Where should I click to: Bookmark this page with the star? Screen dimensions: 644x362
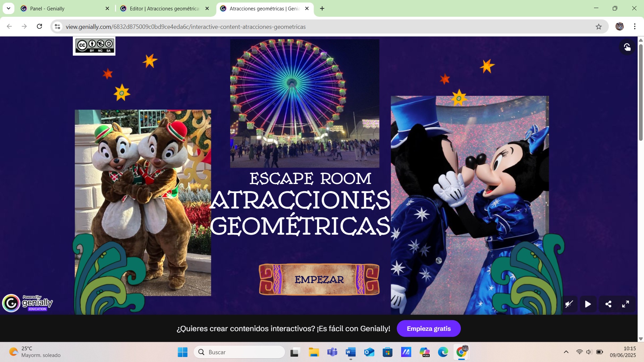tap(599, 26)
